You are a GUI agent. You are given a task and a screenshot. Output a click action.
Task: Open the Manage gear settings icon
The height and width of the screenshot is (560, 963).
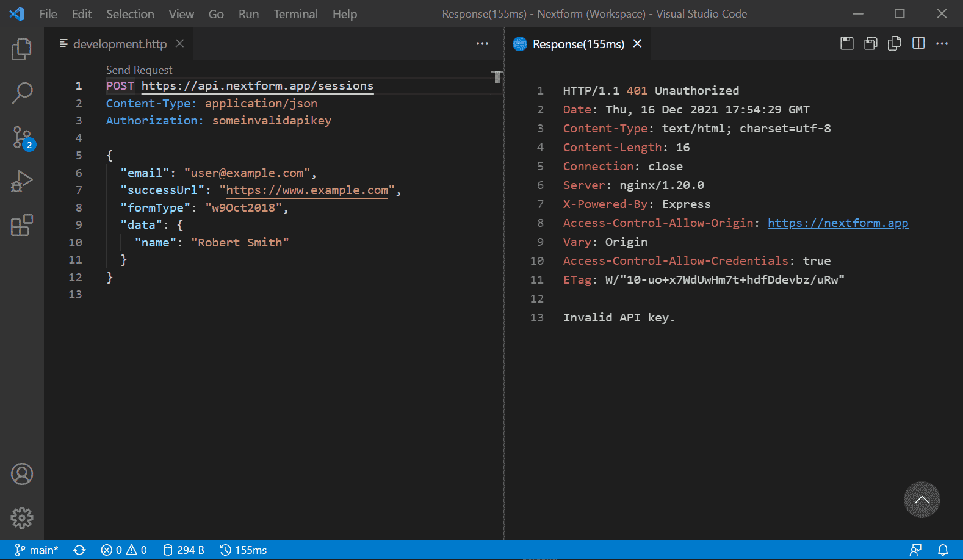pos(22,518)
